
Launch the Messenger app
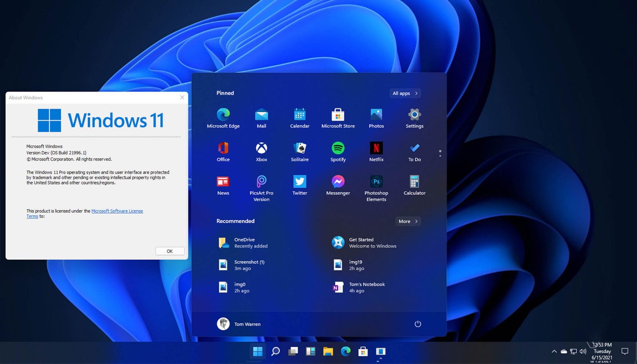click(338, 185)
